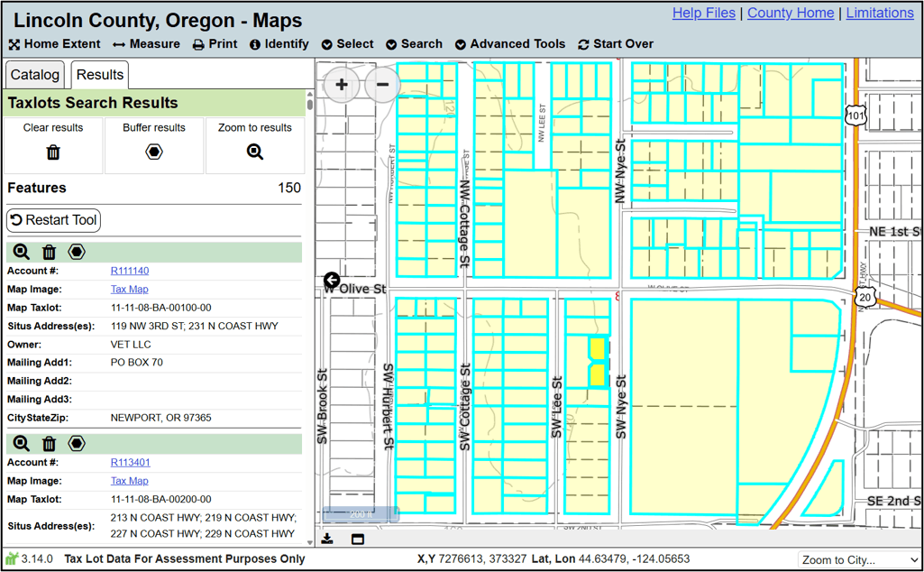Open account link R111140
924x572 pixels.
[130, 271]
